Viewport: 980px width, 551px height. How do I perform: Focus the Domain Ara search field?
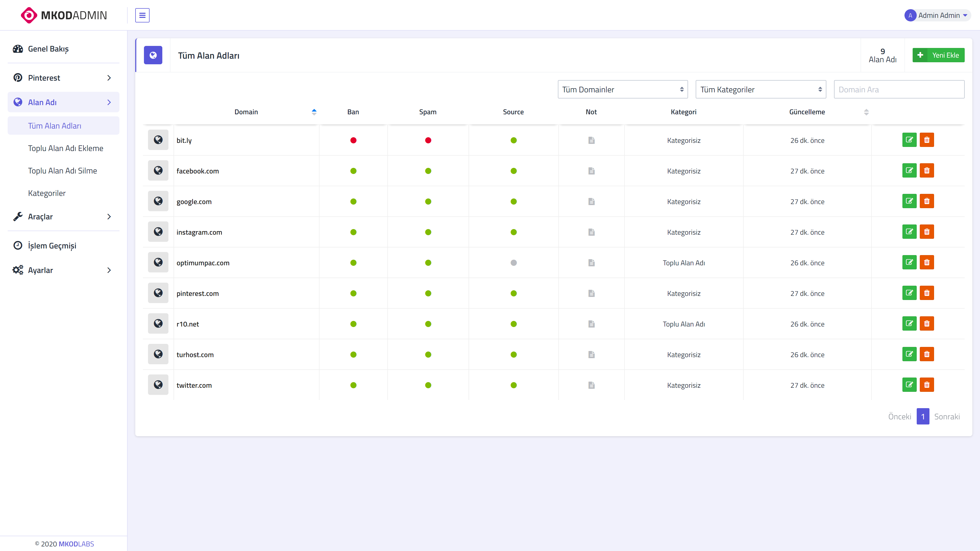pos(899,89)
